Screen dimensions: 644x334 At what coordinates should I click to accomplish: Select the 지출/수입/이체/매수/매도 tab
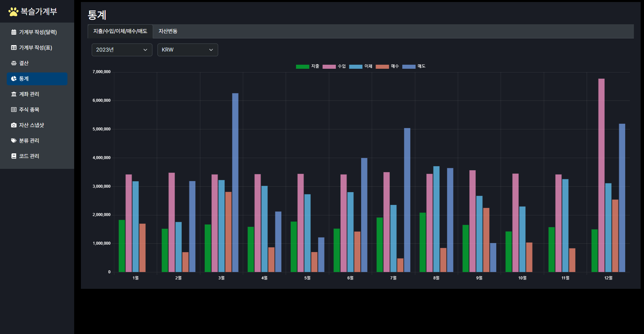(120, 31)
